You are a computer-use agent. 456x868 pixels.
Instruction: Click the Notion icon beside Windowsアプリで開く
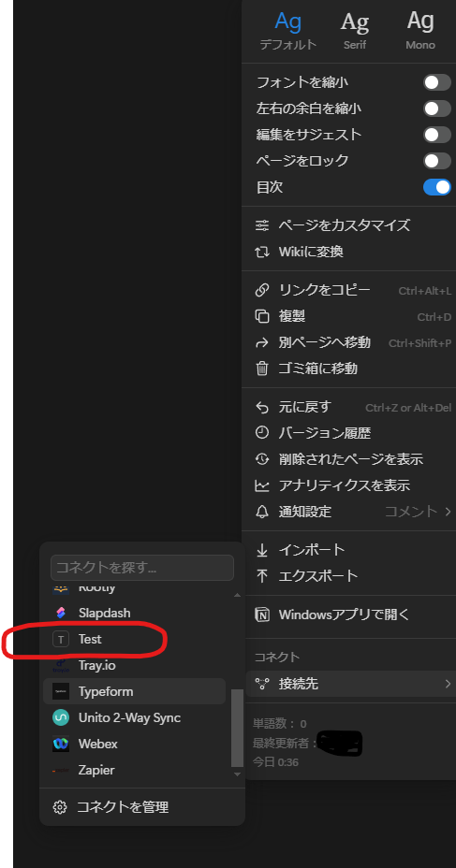tap(262, 615)
